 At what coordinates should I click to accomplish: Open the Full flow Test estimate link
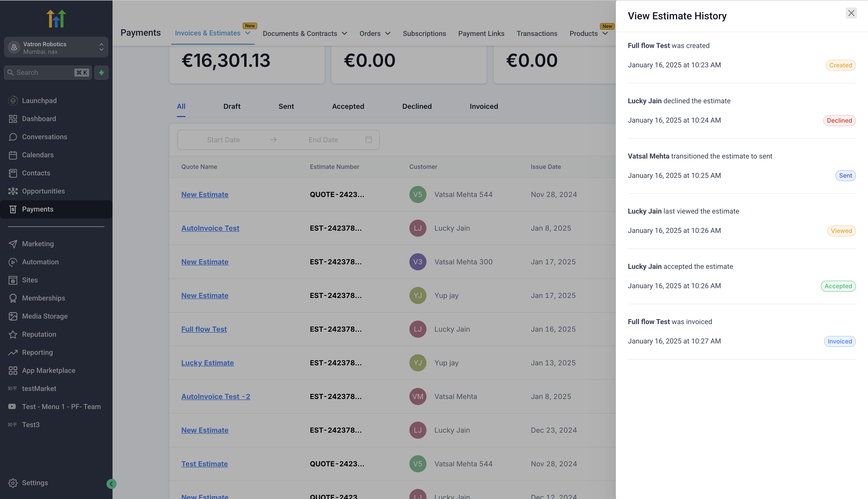tap(204, 329)
